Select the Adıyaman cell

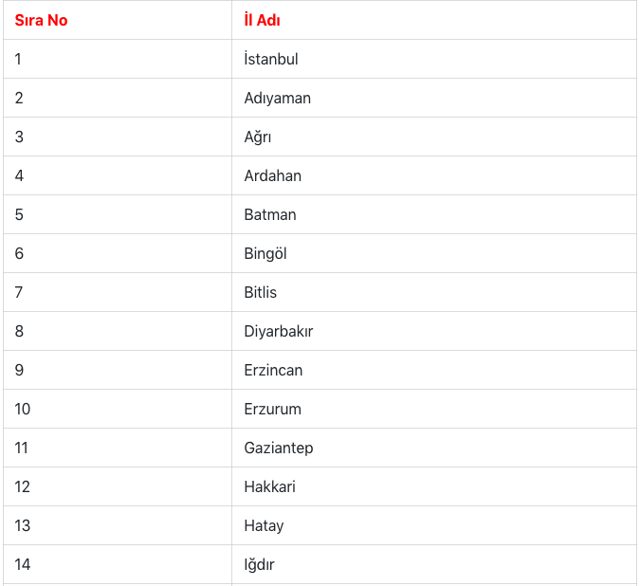click(x=277, y=98)
